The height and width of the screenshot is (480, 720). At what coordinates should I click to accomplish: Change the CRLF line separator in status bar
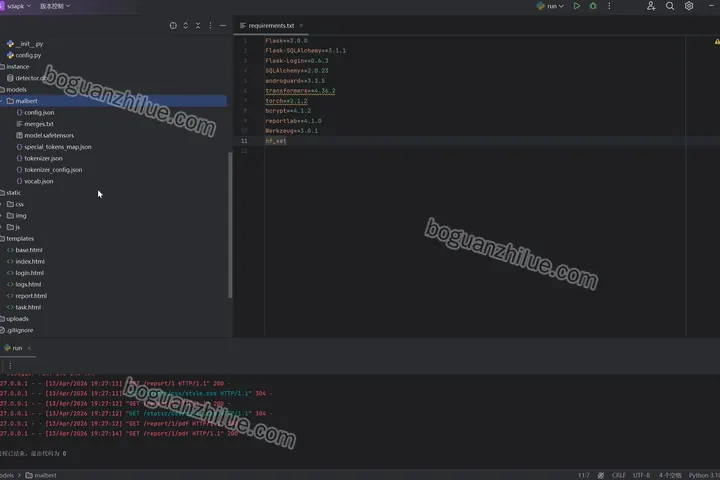(x=619, y=475)
